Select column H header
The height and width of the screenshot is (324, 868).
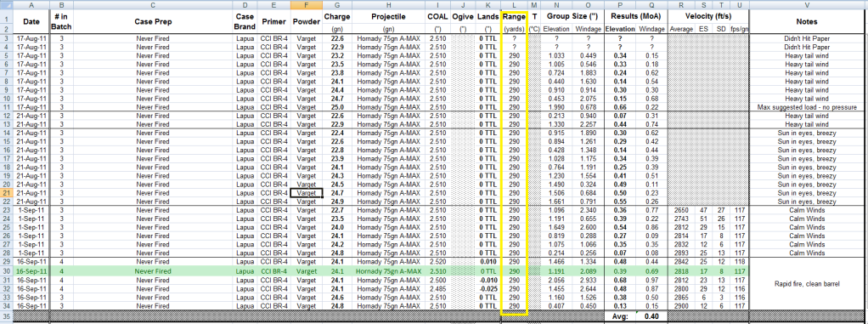[388, 5]
